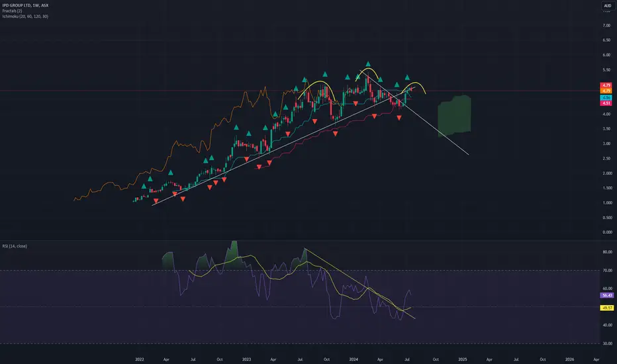Click the orange 4.79 lagging-span price label
The width and height of the screenshot is (617, 364).
pyautogui.click(x=606, y=91)
